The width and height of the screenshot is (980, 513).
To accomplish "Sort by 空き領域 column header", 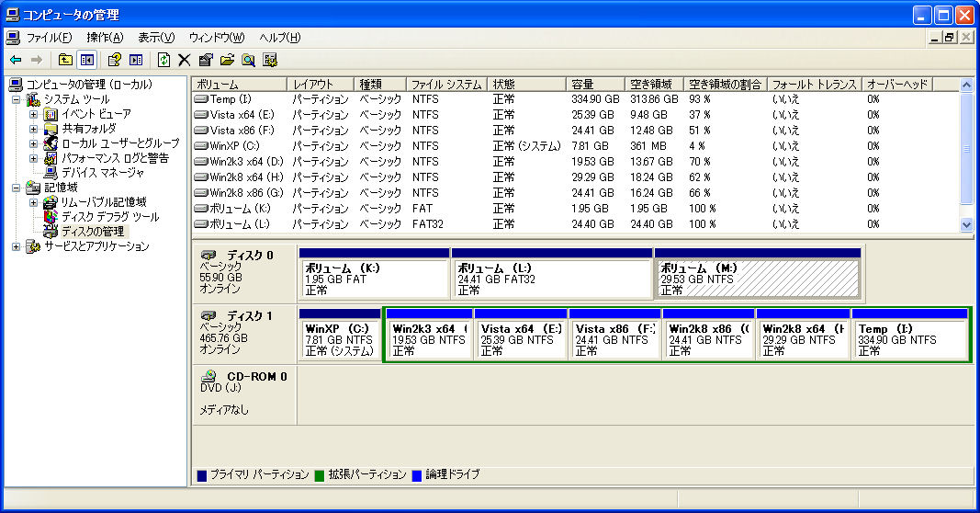I will tap(654, 85).
